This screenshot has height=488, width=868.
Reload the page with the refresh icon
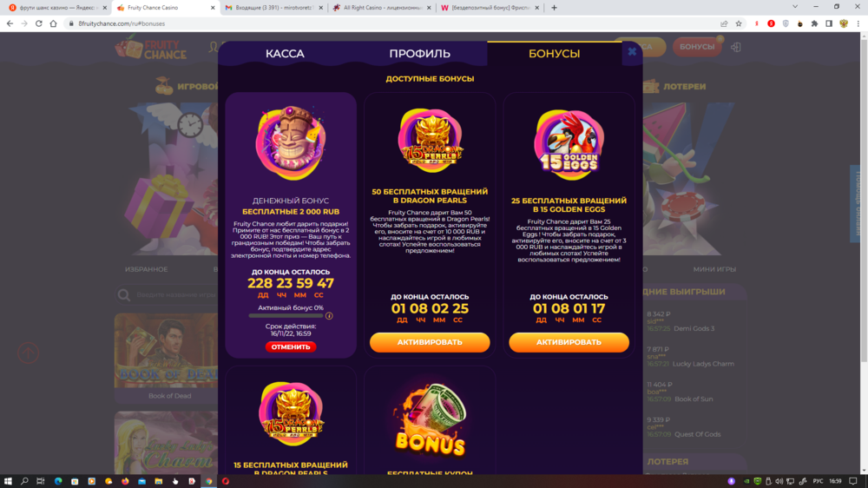39,23
